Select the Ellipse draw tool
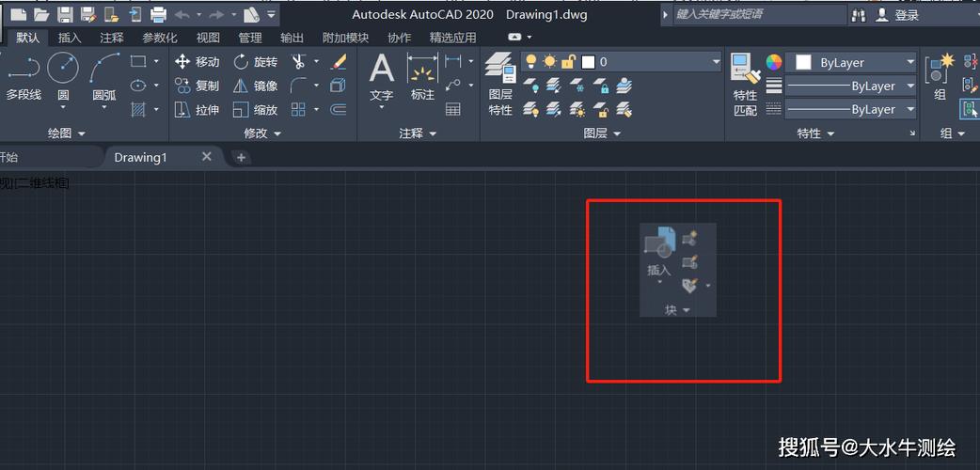This screenshot has width=980, height=470. pyautogui.click(x=138, y=86)
